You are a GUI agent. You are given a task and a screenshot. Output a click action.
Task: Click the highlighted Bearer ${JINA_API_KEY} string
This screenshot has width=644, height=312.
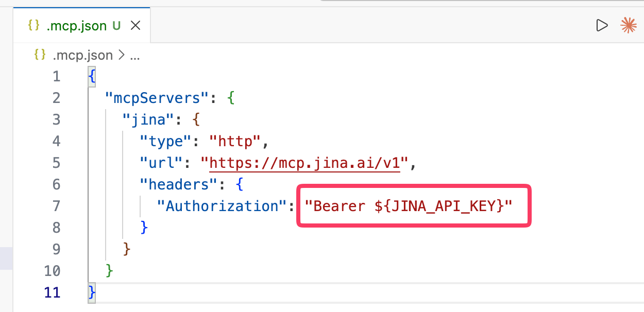pyautogui.click(x=413, y=206)
